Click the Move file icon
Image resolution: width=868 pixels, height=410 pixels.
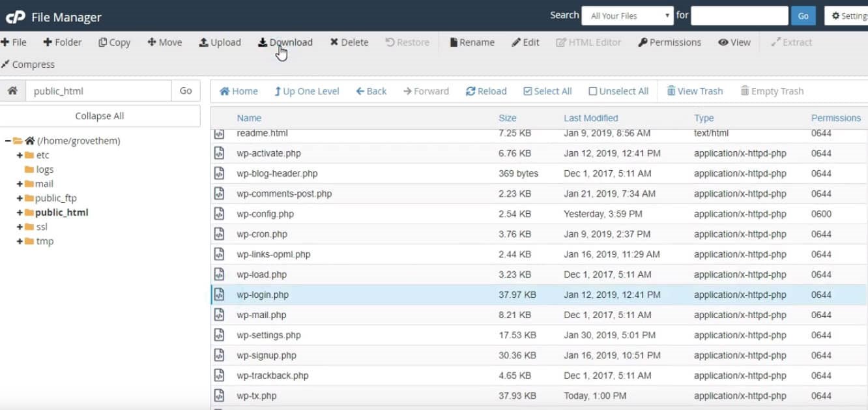(164, 42)
